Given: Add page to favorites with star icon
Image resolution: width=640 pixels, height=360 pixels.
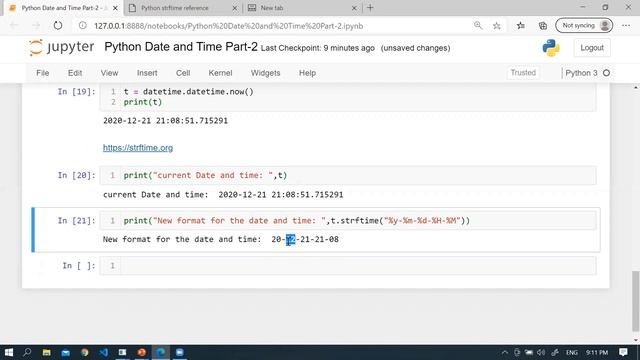Looking at the screenshot, I should [496, 26].
